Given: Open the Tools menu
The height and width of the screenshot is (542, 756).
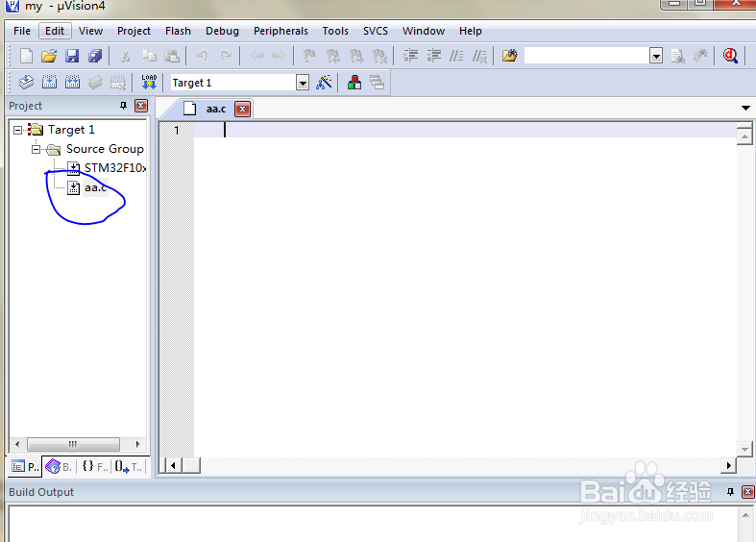Looking at the screenshot, I should (335, 31).
